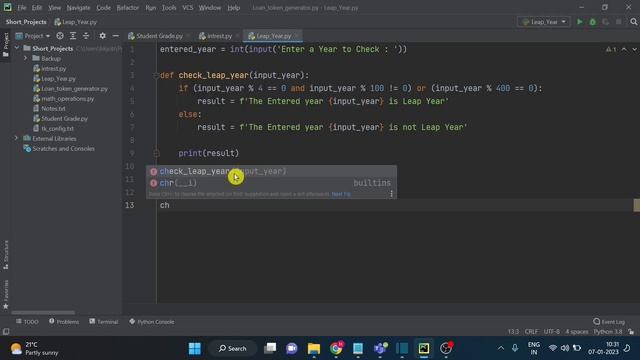Open the Terminal tool window
The image size is (640, 360).
pyautogui.click(x=104, y=322)
